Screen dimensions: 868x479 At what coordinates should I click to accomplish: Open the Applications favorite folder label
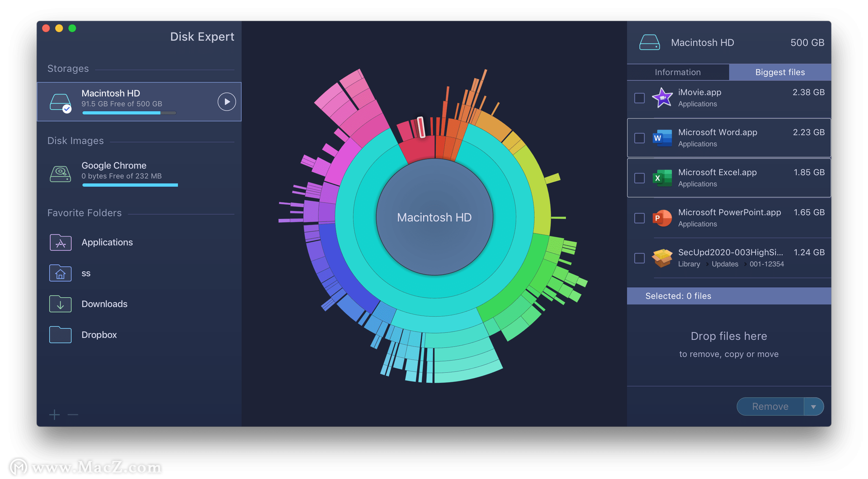click(107, 242)
